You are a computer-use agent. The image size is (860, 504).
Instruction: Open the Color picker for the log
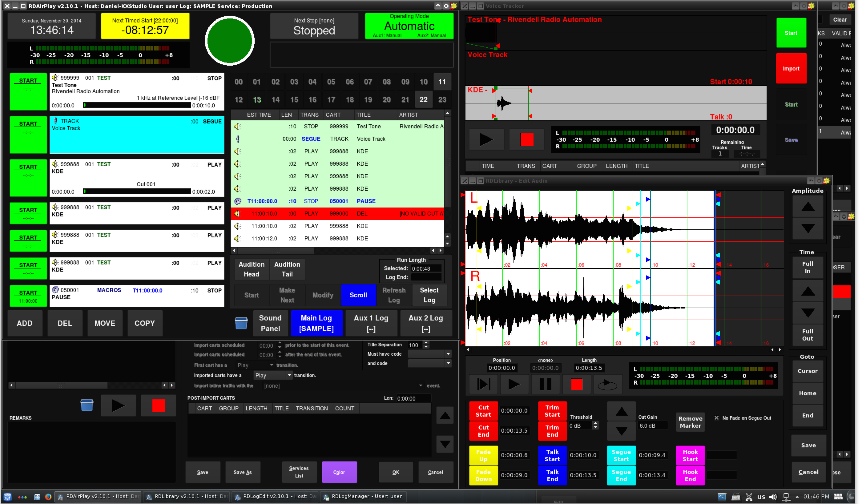click(x=339, y=472)
